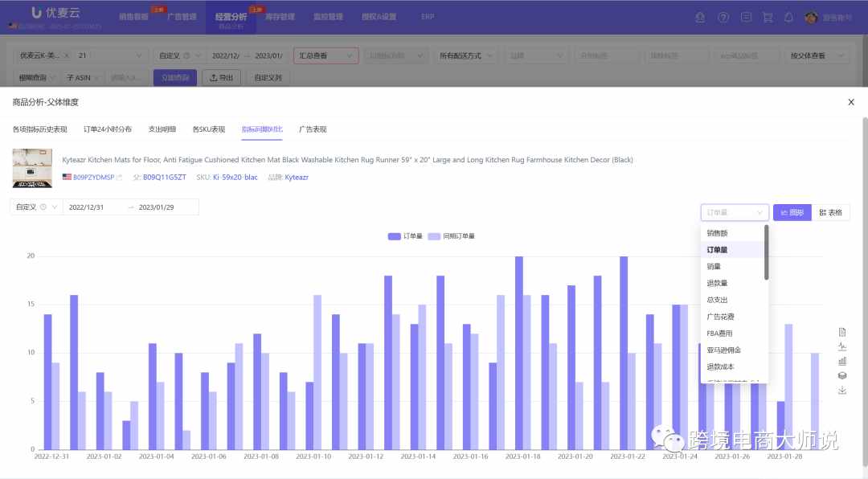
Task: Click the help question mark icon in header
Action: (x=723, y=17)
